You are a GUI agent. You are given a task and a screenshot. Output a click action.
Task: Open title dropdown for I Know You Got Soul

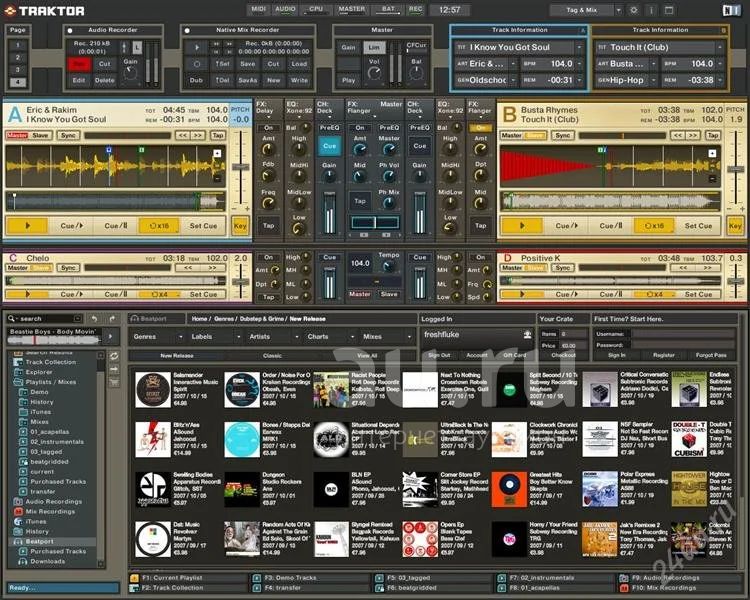click(579, 47)
